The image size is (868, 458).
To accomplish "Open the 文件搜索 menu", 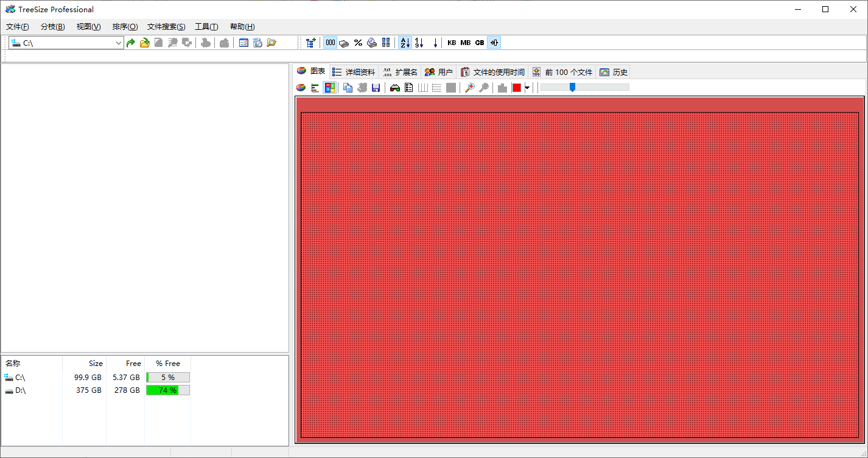I will [x=166, y=27].
